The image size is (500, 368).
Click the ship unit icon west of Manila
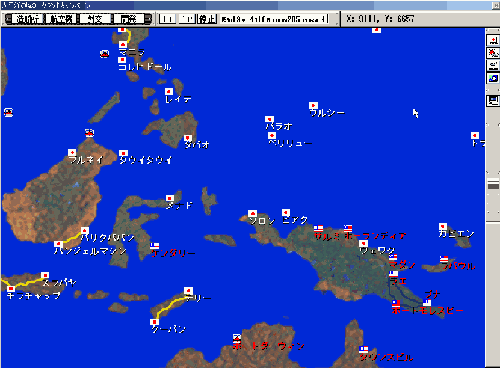pyautogui.click(x=105, y=53)
